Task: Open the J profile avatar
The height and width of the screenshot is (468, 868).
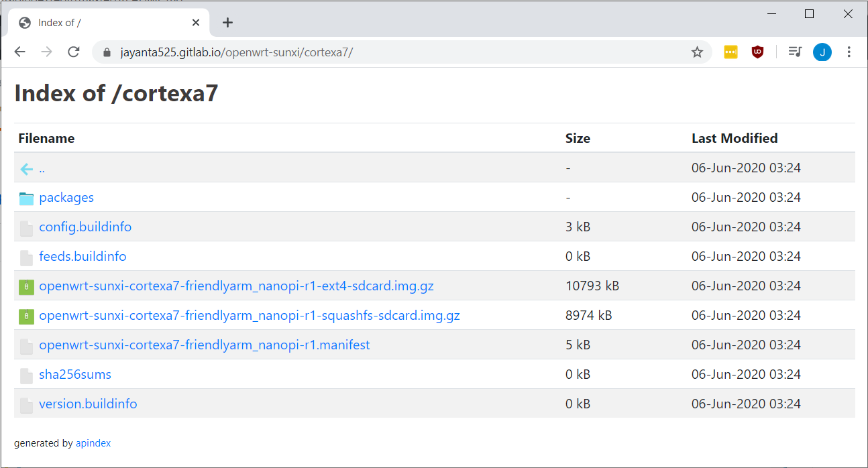Action: click(x=822, y=52)
